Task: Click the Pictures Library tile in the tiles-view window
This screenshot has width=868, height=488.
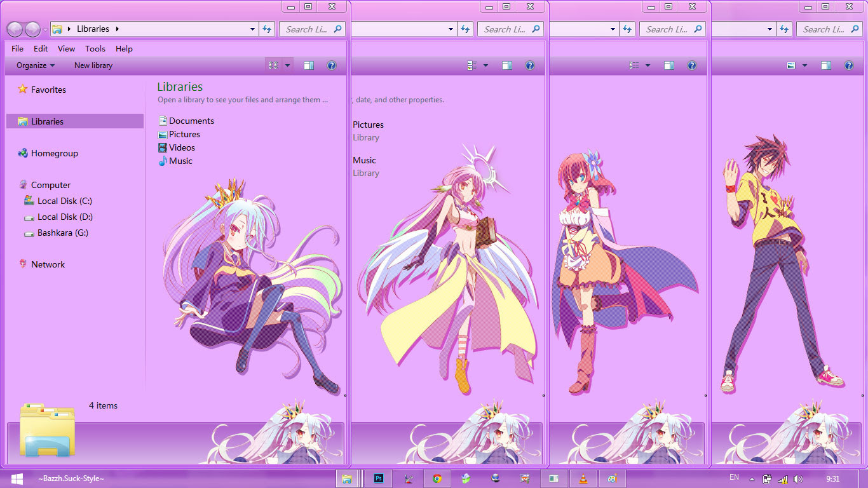Action: tap(369, 131)
